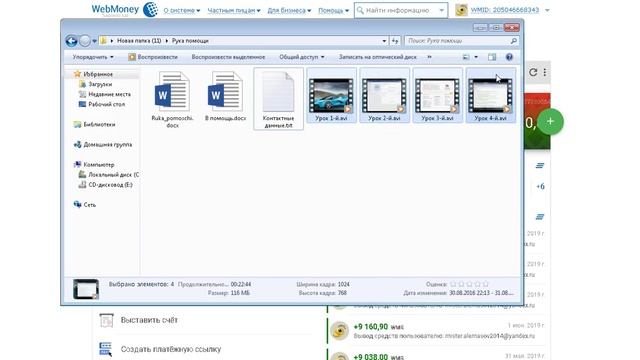Click the green plus button in WebMoney
The height and width of the screenshot is (360, 640).
[550, 121]
